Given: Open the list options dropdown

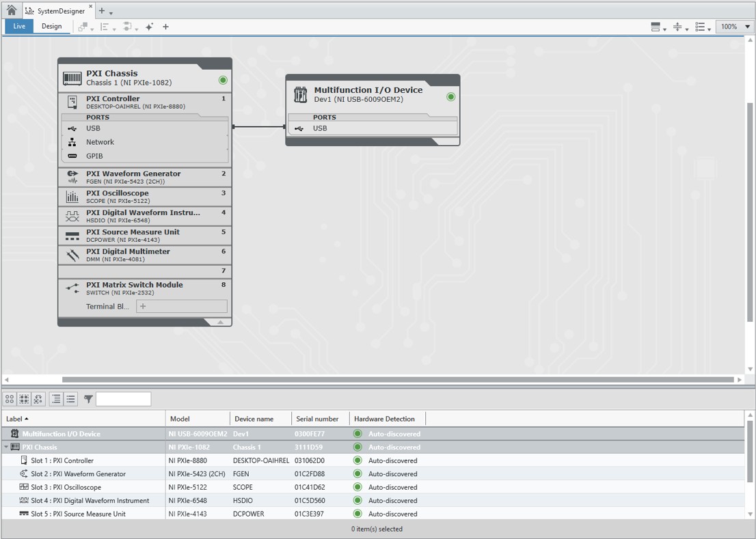Looking at the screenshot, I should pyautogui.click(x=703, y=27).
